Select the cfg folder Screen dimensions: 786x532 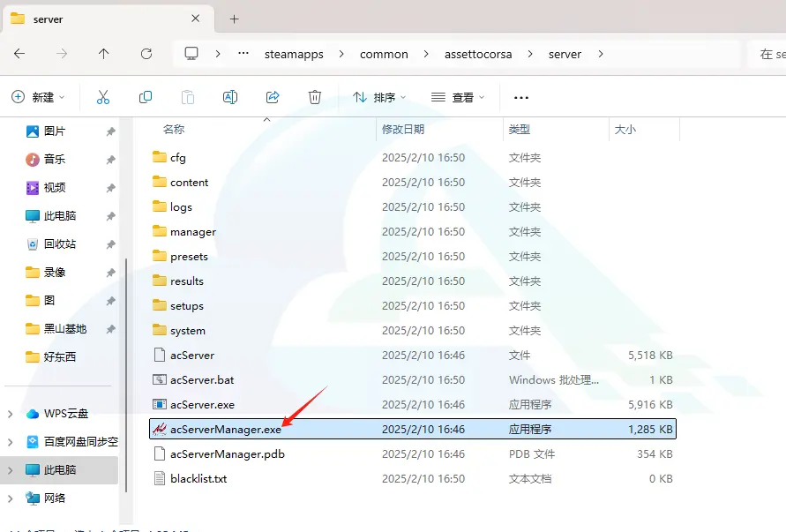pos(413,157)
